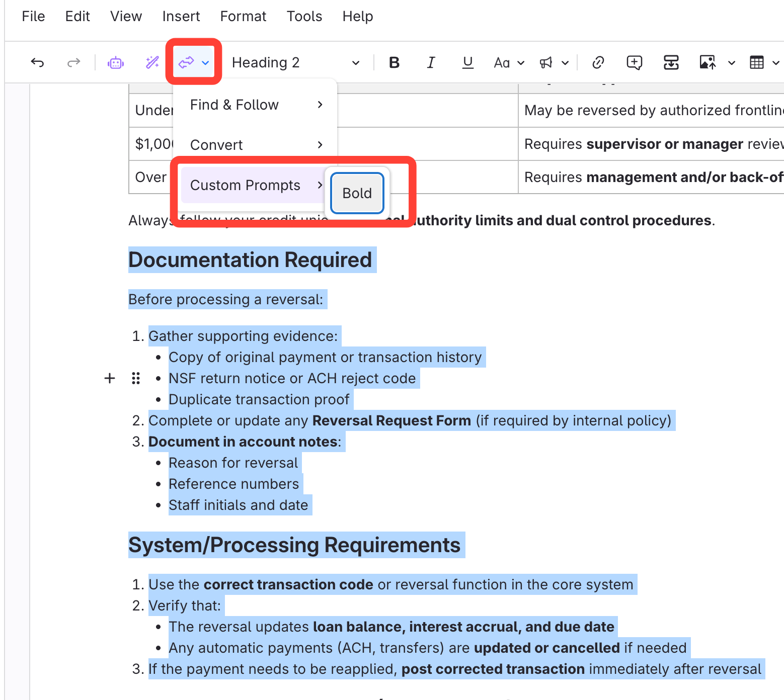
Task: Open the AI robot assistant icon
Action: (116, 62)
